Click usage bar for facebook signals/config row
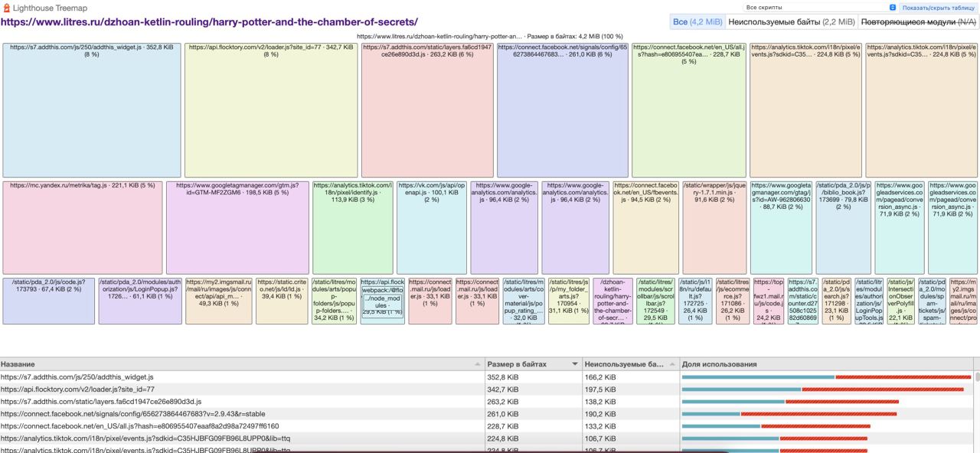The width and height of the screenshot is (980, 453). pos(789,414)
